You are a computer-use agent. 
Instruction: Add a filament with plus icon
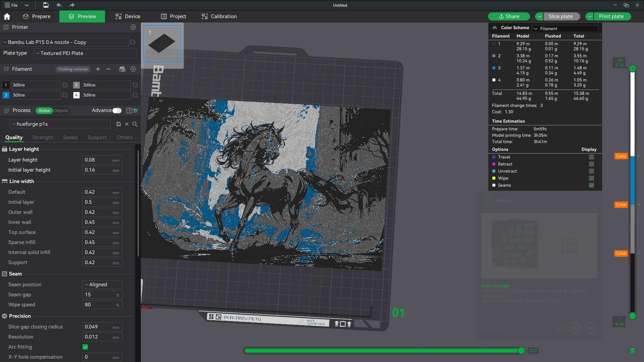pos(98,69)
